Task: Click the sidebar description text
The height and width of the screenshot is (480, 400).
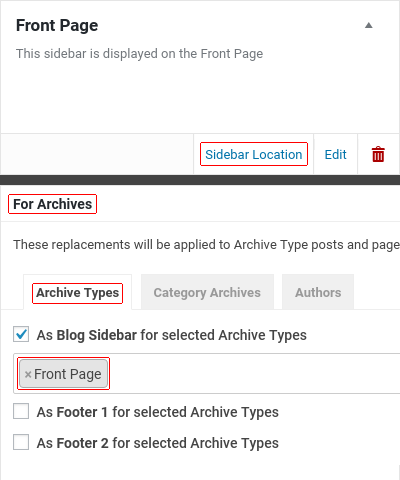Action: (139, 54)
